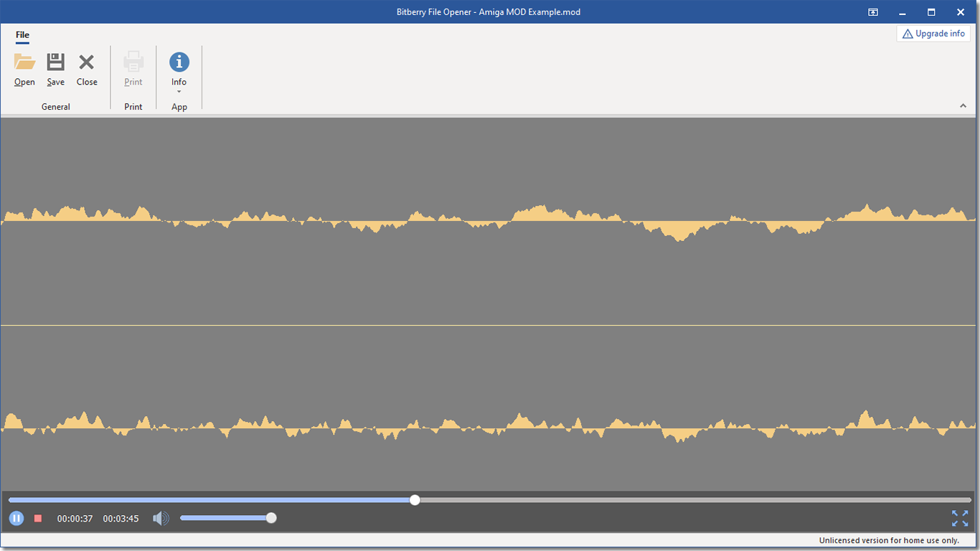Click the elapsed time 00:00:37
Image resolution: width=980 pixels, height=551 pixels.
click(75, 518)
